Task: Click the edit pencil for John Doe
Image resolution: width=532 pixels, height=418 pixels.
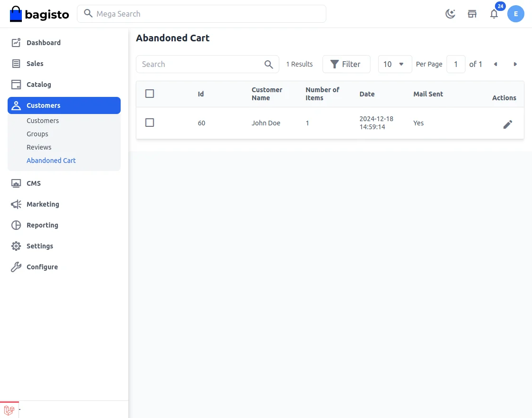Action: coord(508,124)
